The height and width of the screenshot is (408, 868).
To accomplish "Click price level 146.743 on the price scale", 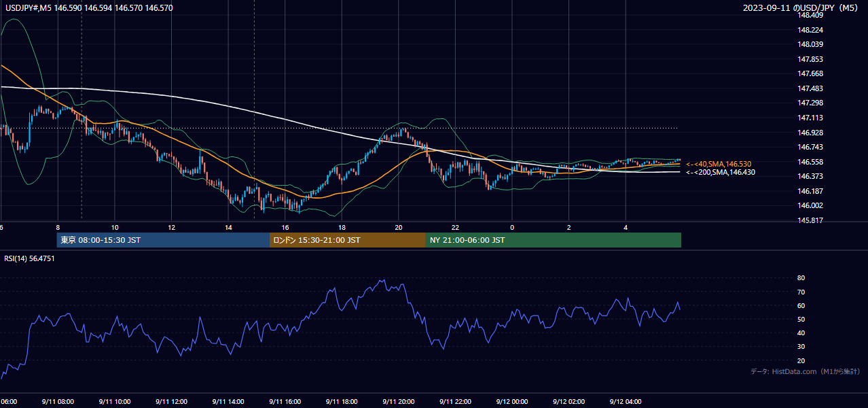I will click(x=811, y=147).
